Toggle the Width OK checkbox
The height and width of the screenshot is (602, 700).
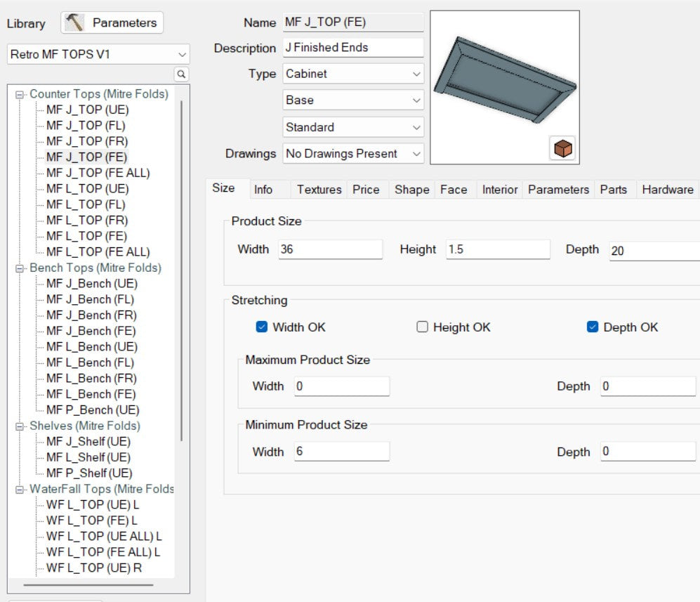pyautogui.click(x=262, y=327)
